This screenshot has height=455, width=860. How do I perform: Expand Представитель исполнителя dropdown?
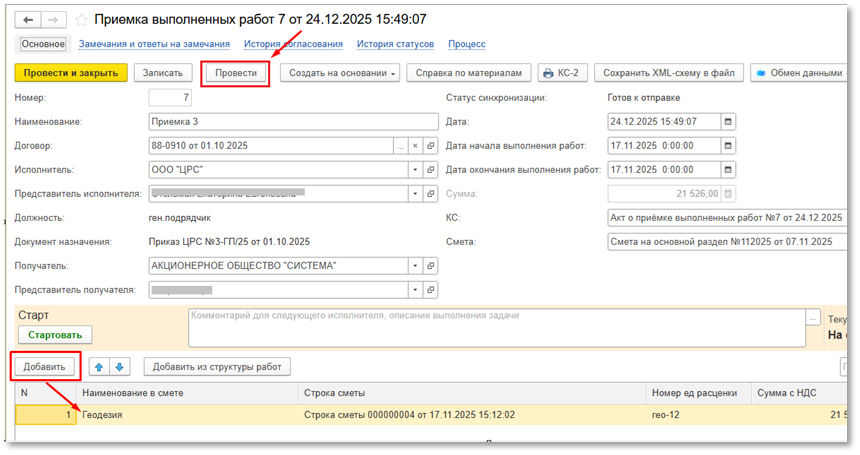(414, 194)
